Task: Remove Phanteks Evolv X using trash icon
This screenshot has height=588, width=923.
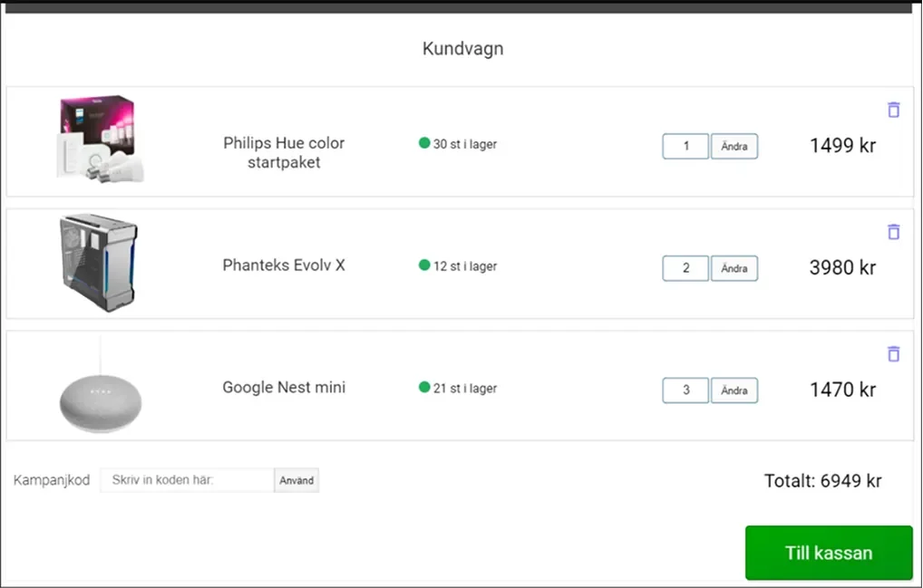Action: pos(893,232)
